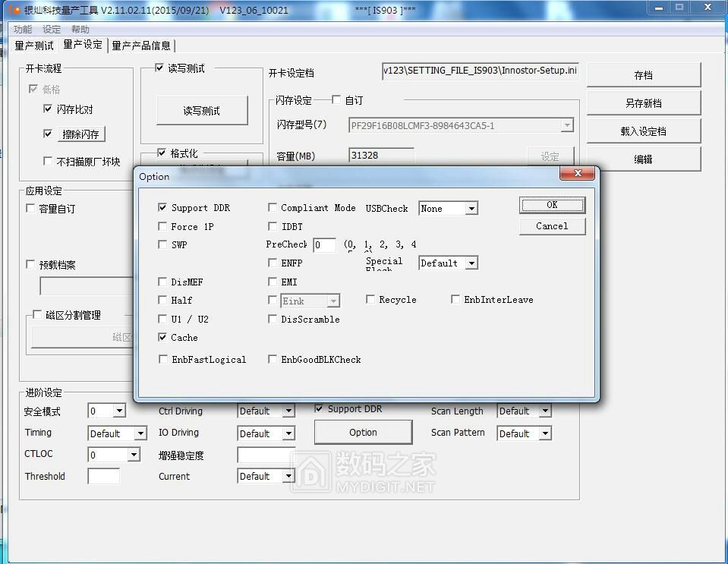Viewport: 728px width, 564px height.
Task: Click the 擦除闪存 button
Action: 81,134
